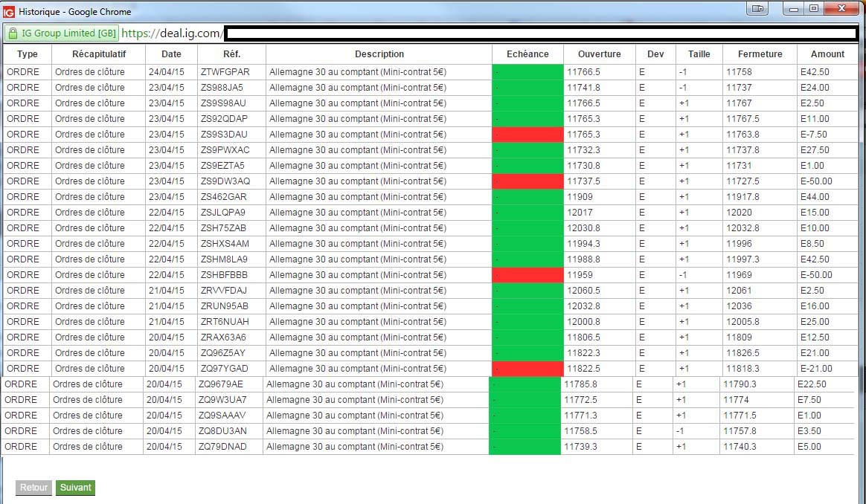866x504 pixels.
Task: Click Ordres de clôture in row ZQ9W3UA7
Action: click(x=87, y=400)
